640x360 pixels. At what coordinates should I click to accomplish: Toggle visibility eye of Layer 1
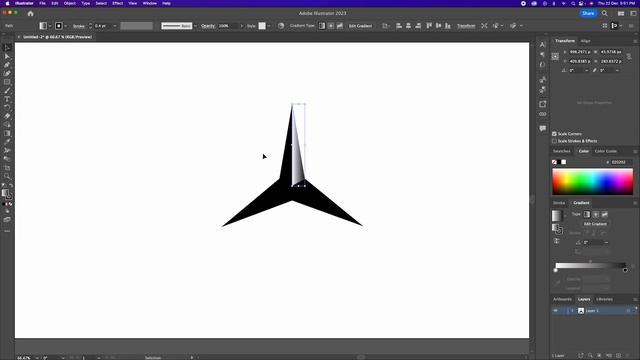coord(556,311)
